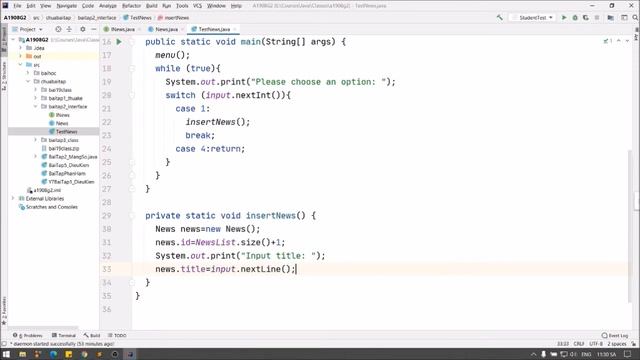Screen dimensions: 640x360
Task: Fold the main method at line 16
Action: (x=132, y=42)
